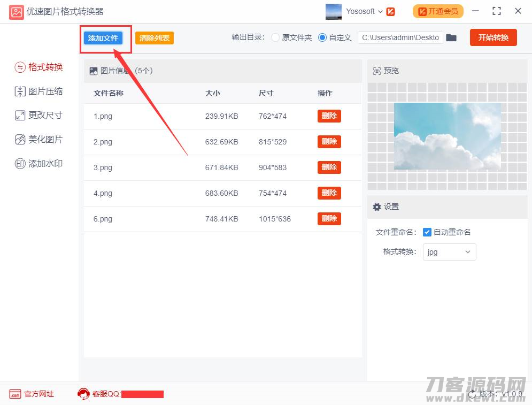Click the output directory path field

[x=400, y=37]
